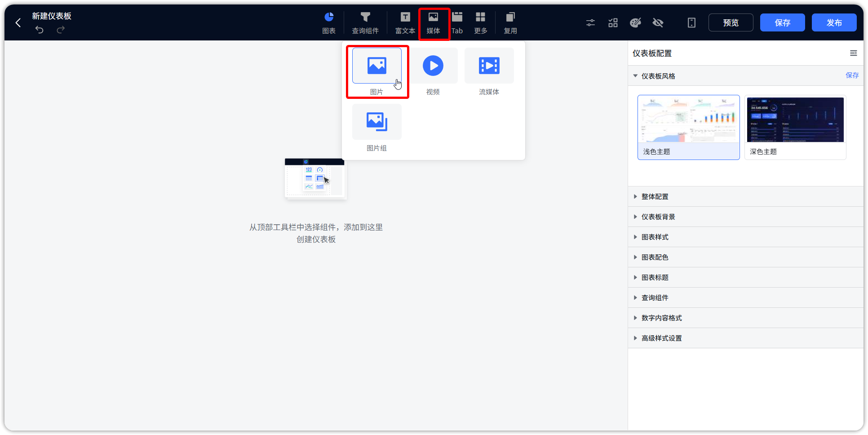Click the empty canvas placeholder illustration

316,179
